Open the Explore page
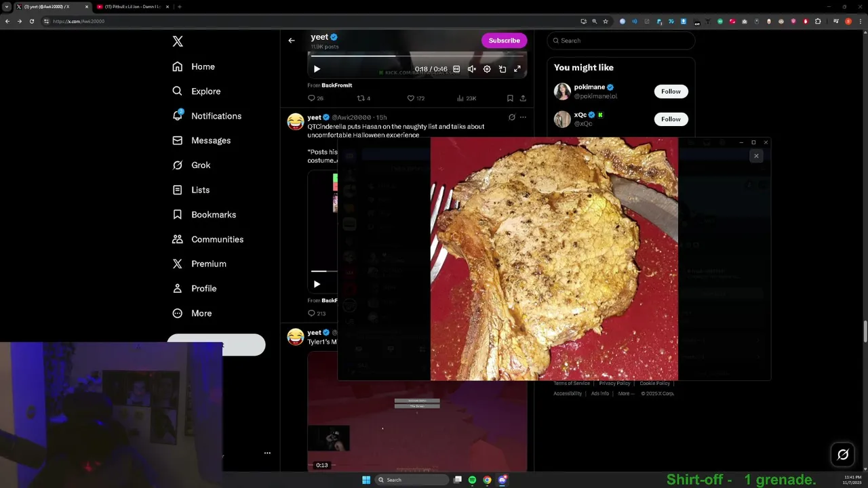Viewport: 868px width, 488px height. 197,91
